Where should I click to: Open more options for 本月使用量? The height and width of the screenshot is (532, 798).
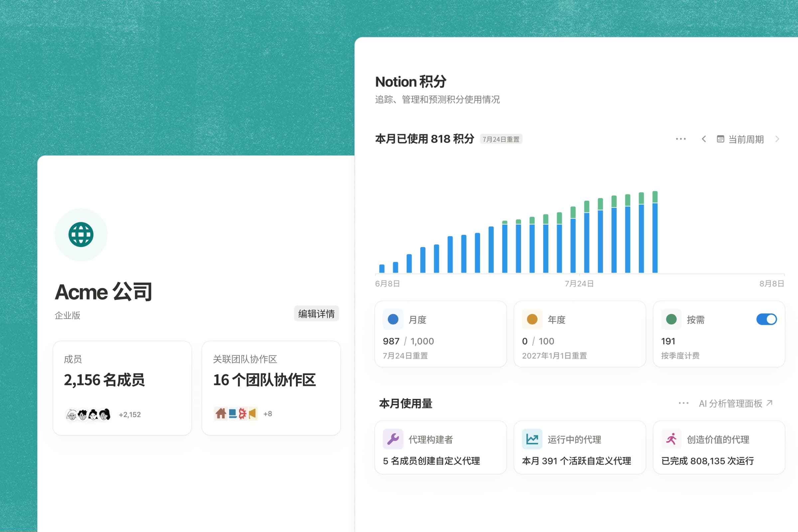pyautogui.click(x=683, y=403)
